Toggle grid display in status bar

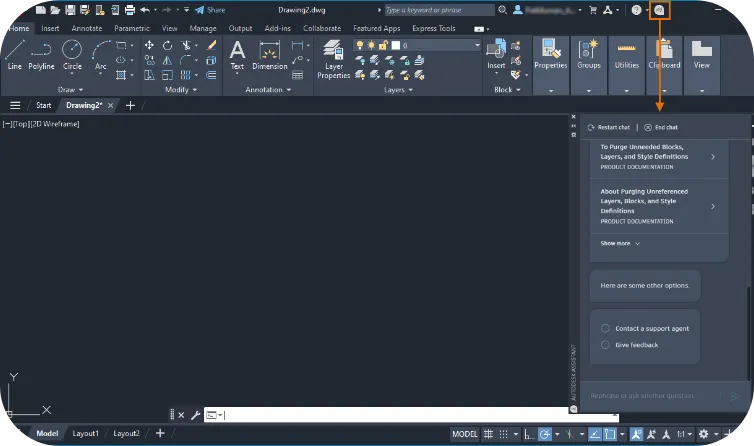pos(488,434)
